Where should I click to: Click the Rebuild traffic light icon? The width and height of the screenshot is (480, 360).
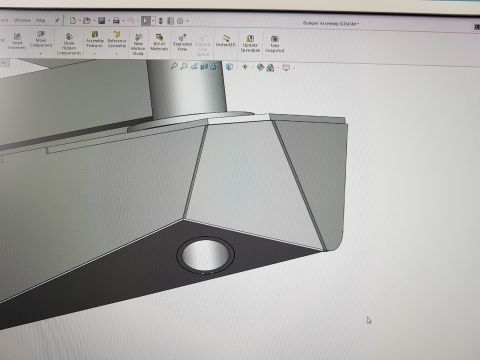pos(160,21)
